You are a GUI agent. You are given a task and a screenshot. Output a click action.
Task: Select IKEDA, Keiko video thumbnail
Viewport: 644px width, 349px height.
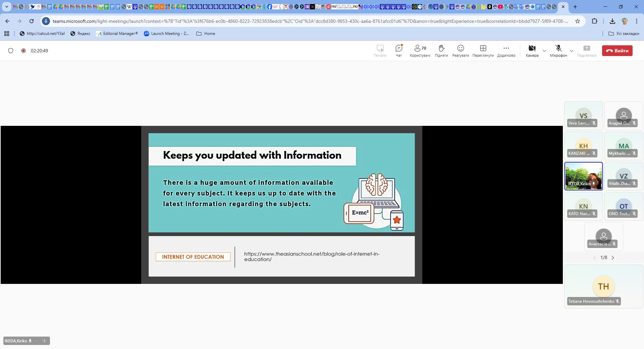[x=583, y=176]
